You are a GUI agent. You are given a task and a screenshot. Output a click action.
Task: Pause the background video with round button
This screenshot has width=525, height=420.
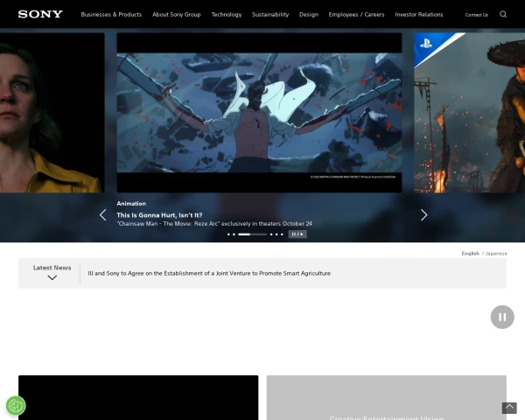(x=502, y=317)
